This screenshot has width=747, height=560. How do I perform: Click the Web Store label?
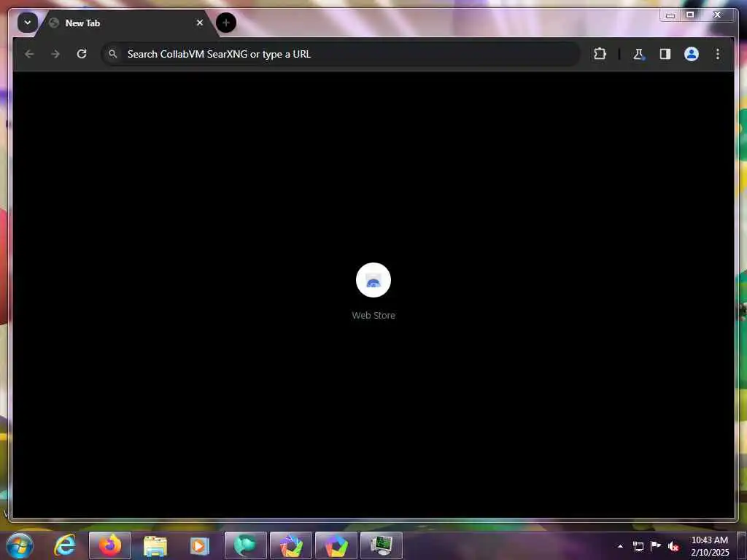tap(373, 315)
